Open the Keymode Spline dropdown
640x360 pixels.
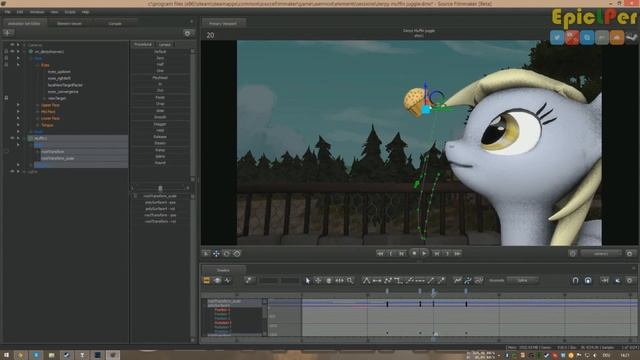(x=523, y=280)
